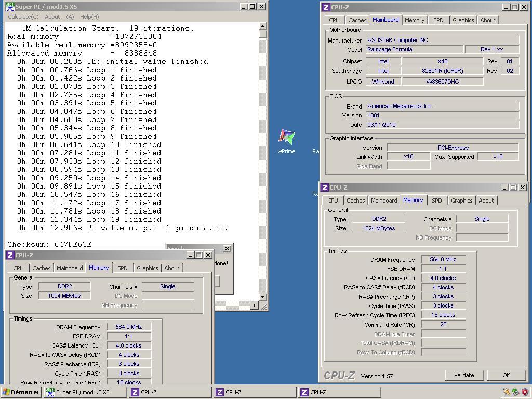532x399 pixels.
Task: Open the green tray icon in system tray
Action: [x=516, y=392]
